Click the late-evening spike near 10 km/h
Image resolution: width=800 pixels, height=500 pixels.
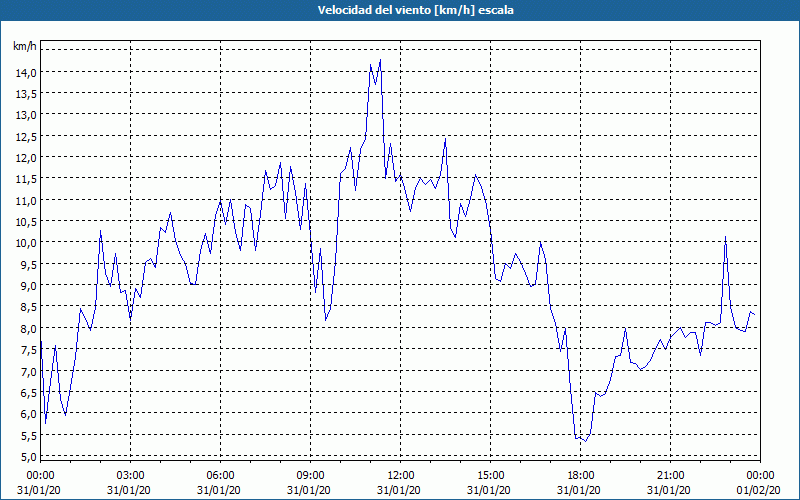click(x=725, y=237)
